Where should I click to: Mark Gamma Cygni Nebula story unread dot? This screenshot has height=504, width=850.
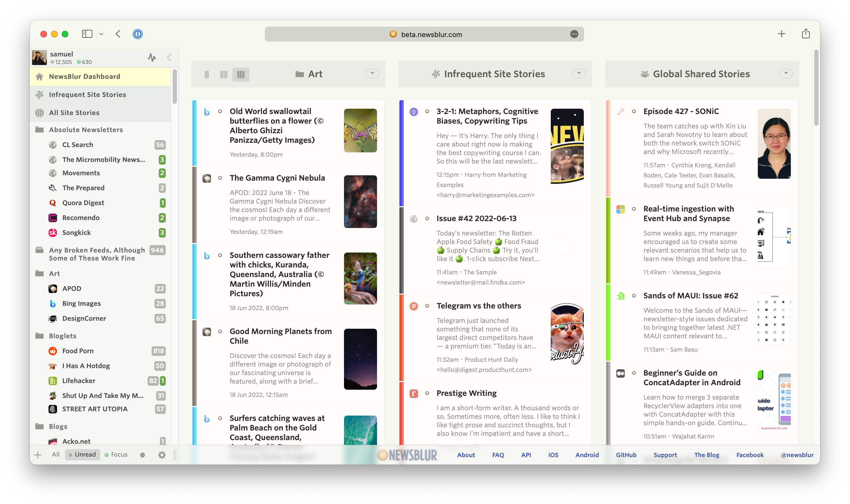[x=220, y=178]
